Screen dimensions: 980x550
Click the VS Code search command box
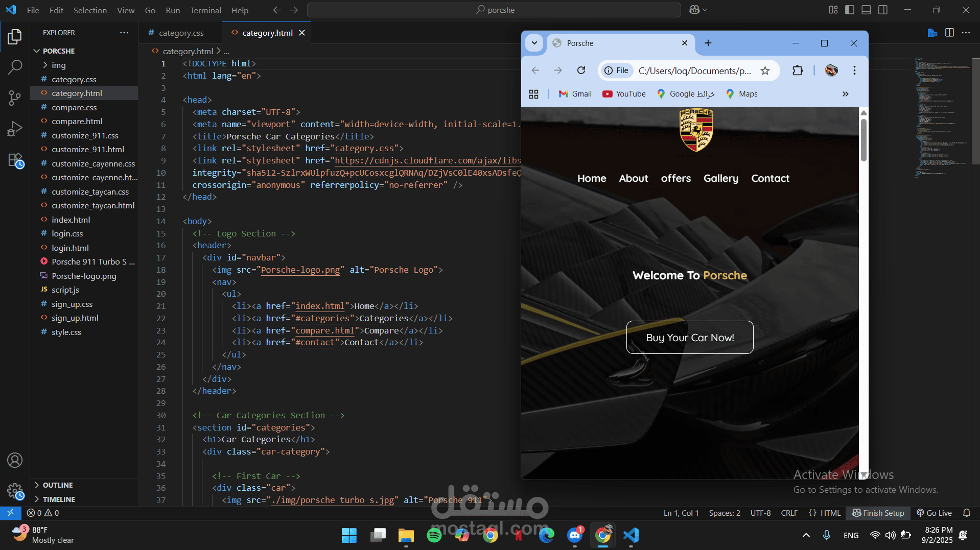click(x=494, y=10)
